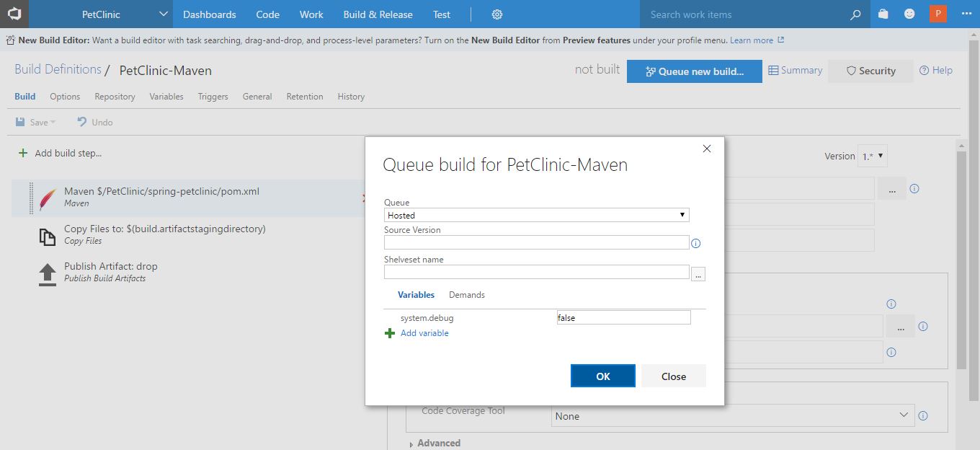Click the info icon beside Source Version
This screenshot has width=980, height=450.
click(696, 244)
